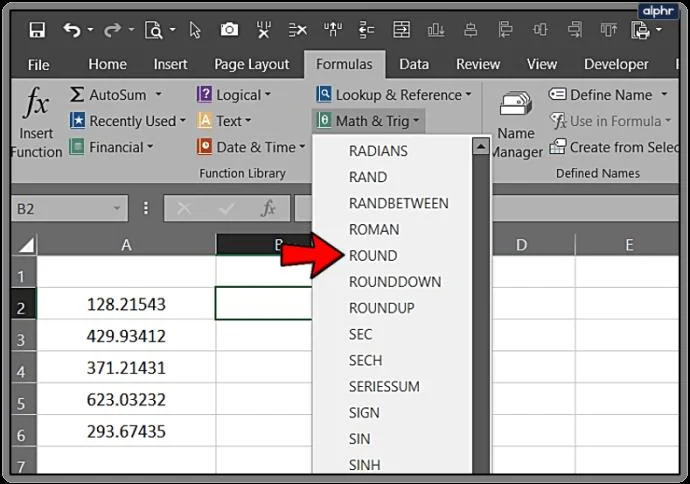Image resolution: width=690 pixels, height=484 pixels.
Task: Click the Insert Function fx button
Action: pos(36,122)
